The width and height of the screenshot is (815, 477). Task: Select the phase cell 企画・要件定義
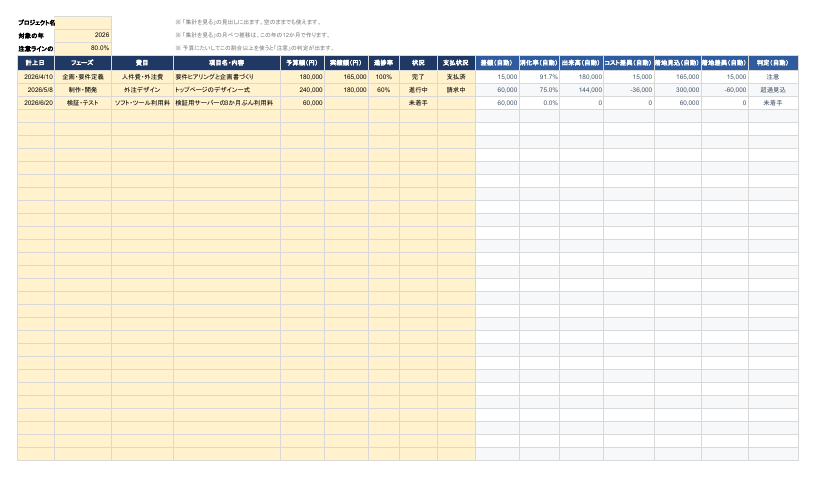(83, 77)
